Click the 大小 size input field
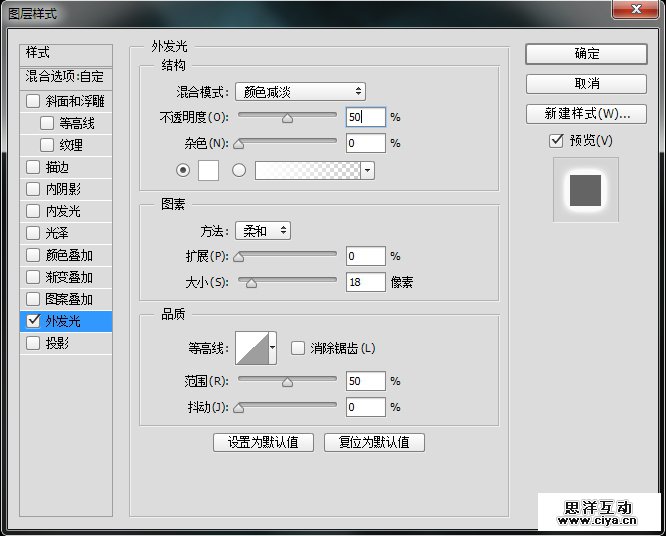Image resolution: width=666 pixels, height=536 pixels. tap(365, 283)
